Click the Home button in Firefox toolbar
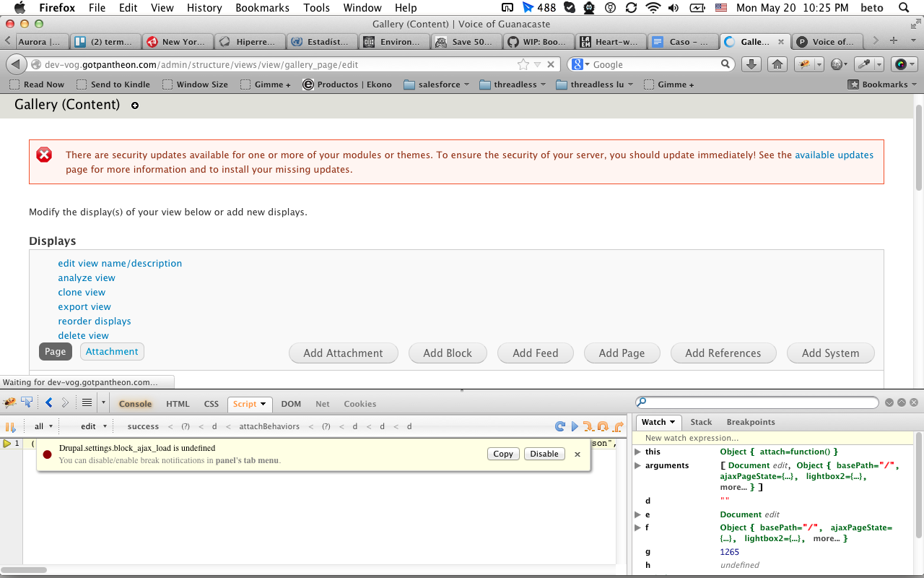Screen dimensions: 924x578 tap(777, 64)
